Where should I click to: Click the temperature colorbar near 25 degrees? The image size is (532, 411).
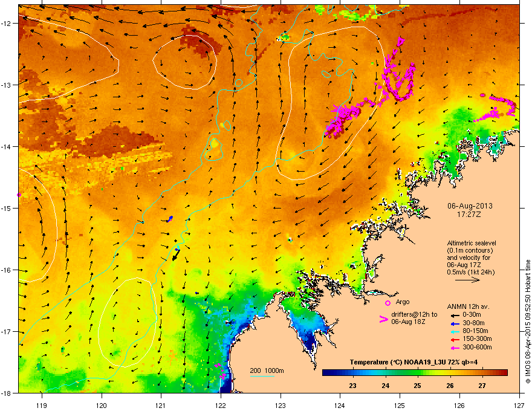coord(418,373)
